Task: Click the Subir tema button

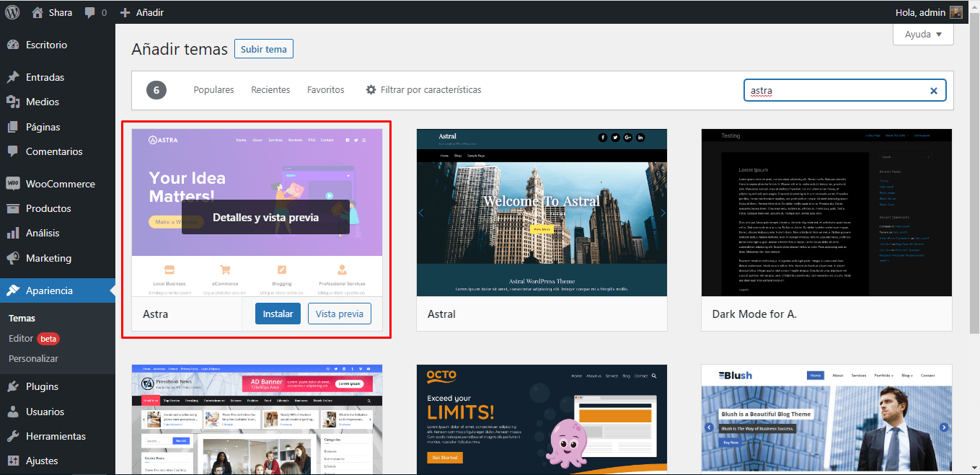Action: [263, 49]
